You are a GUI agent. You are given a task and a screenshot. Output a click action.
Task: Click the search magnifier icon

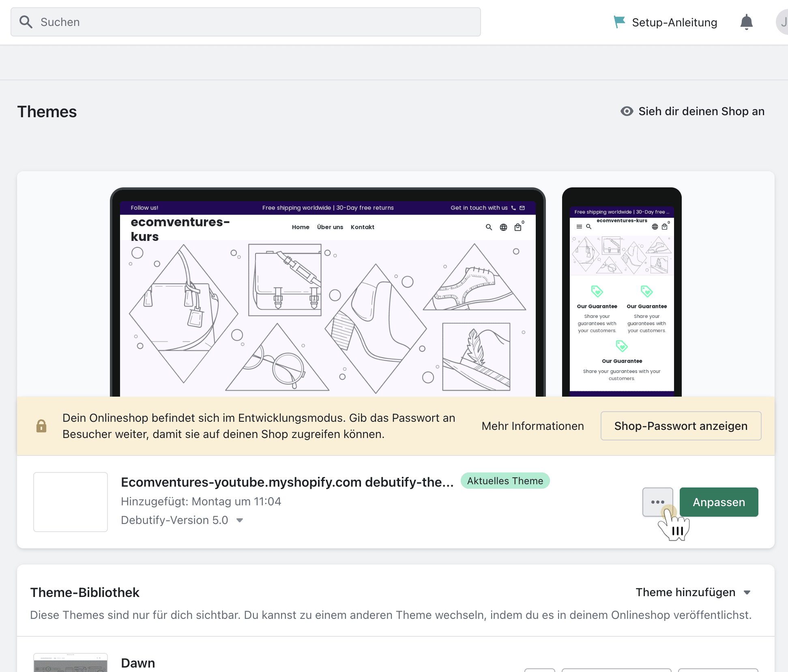[26, 22]
